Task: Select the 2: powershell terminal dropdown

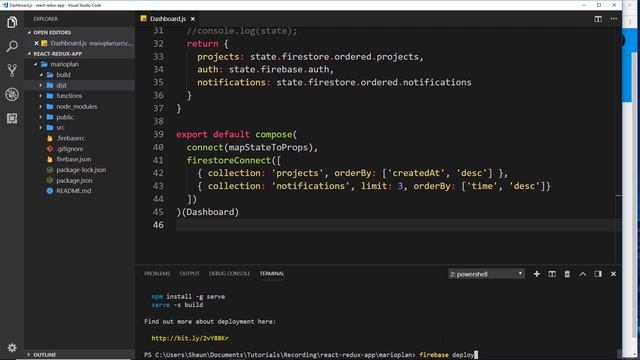Action: (486, 274)
